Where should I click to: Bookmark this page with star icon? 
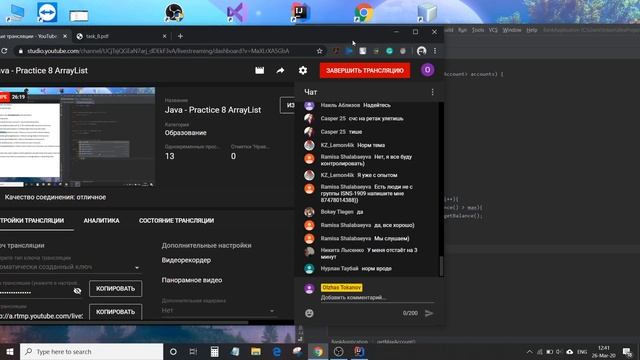tap(319, 51)
